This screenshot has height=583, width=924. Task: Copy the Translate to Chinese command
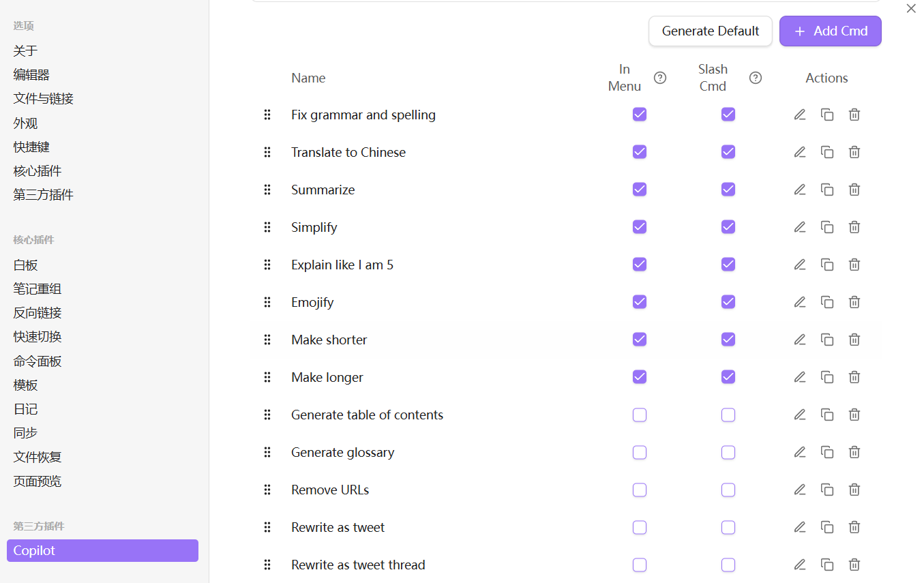point(827,152)
